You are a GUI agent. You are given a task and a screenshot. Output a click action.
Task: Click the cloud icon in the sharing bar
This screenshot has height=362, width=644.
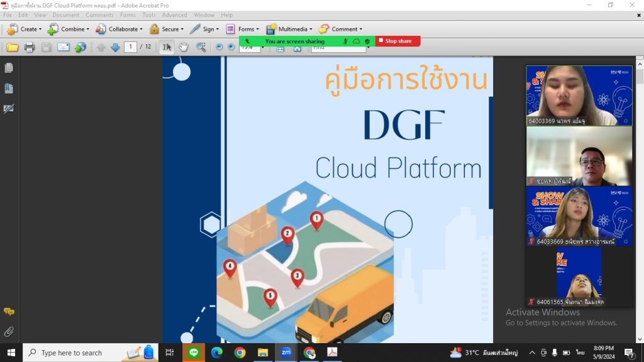tap(357, 41)
